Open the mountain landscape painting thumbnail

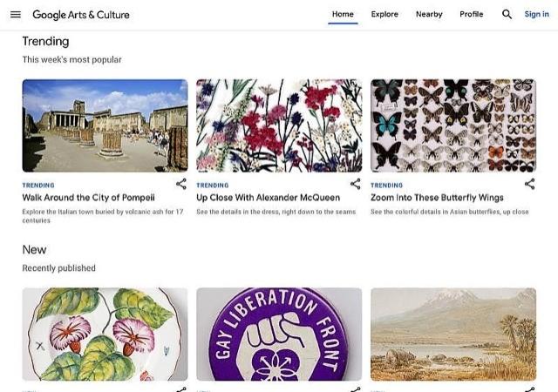[453, 335]
